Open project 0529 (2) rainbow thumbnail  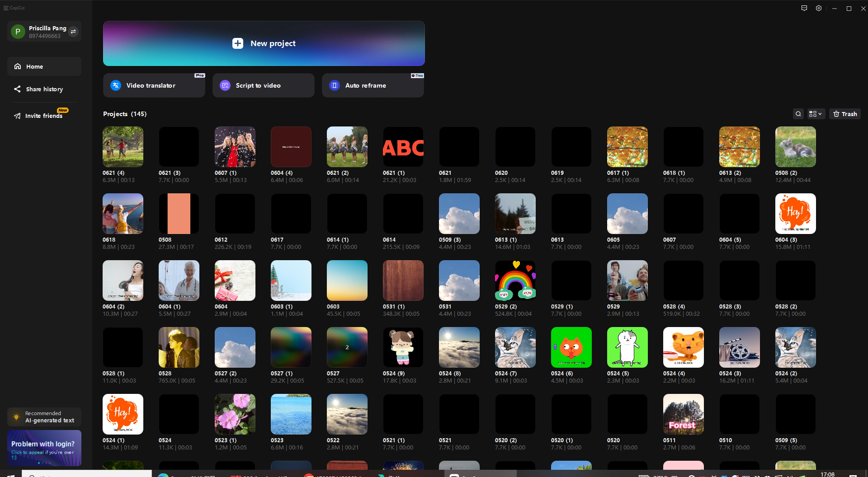point(515,281)
